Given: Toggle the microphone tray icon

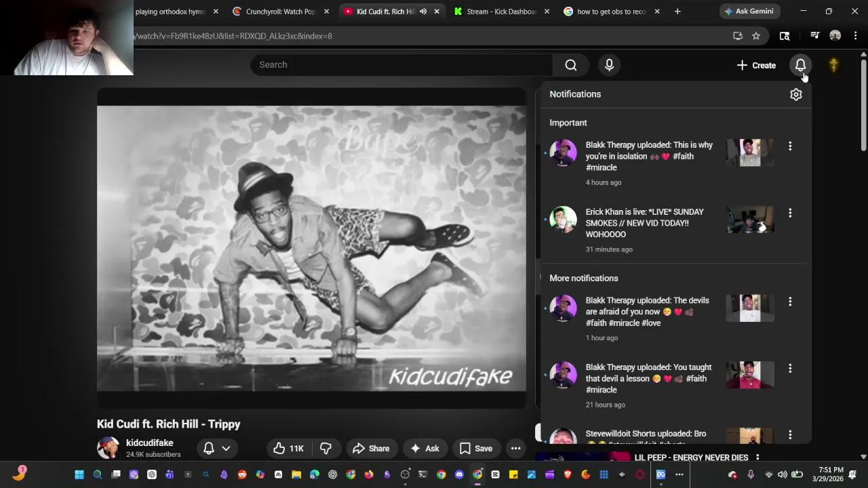Looking at the screenshot, I should (x=751, y=474).
